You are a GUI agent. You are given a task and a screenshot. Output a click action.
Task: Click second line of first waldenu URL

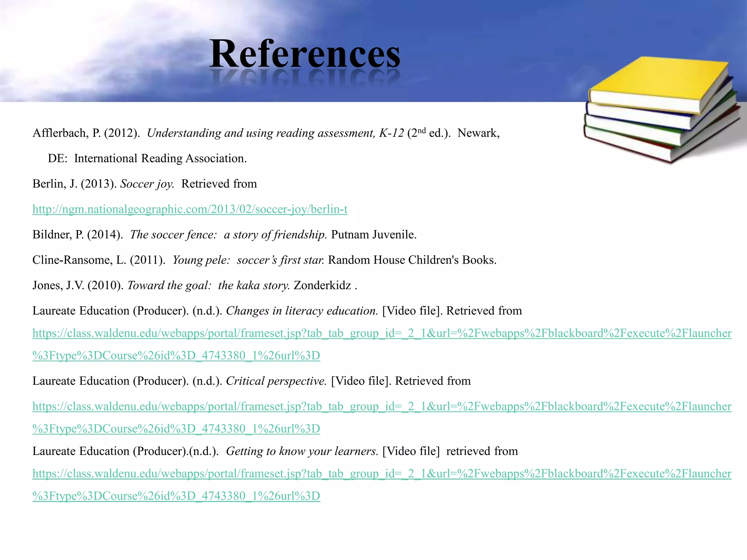tap(176, 356)
